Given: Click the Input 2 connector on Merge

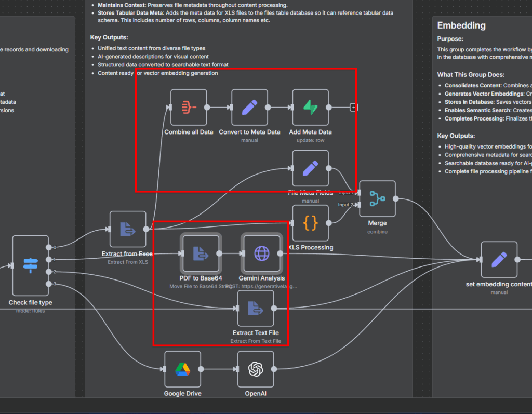Looking at the screenshot, I should [358, 205].
